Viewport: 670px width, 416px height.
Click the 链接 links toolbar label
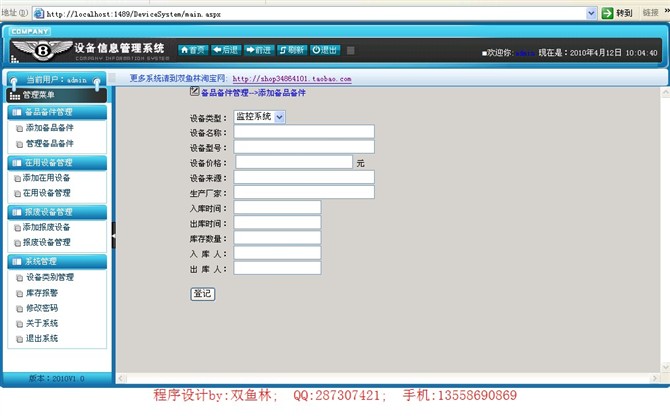[x=650, y=13]
